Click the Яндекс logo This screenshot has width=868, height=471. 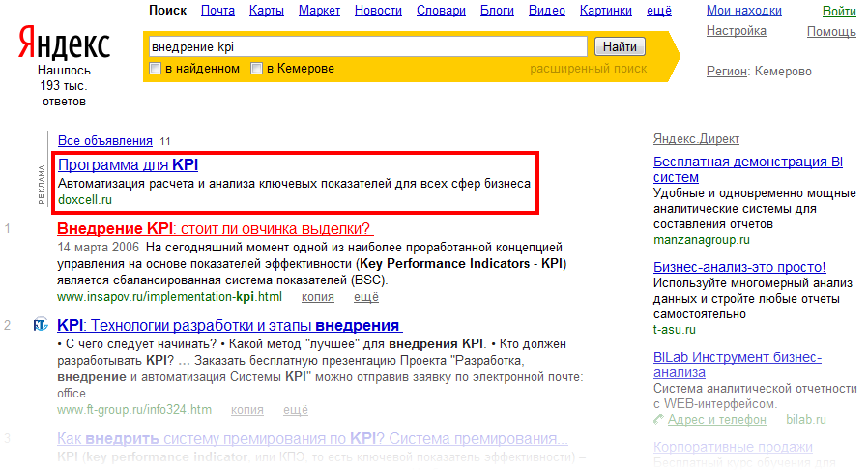click(64, 43)
